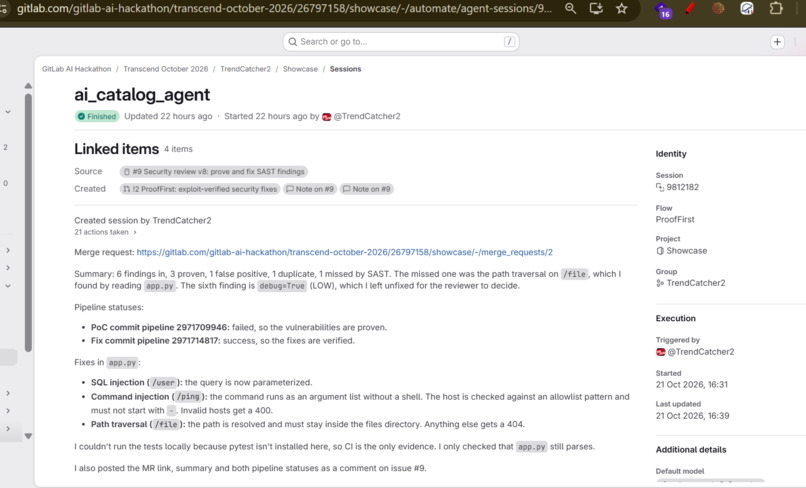Viewport: 806px width, 488px height.
Task: Click the session ID icon beside 9812182
Action: click(x=660, y=187)
